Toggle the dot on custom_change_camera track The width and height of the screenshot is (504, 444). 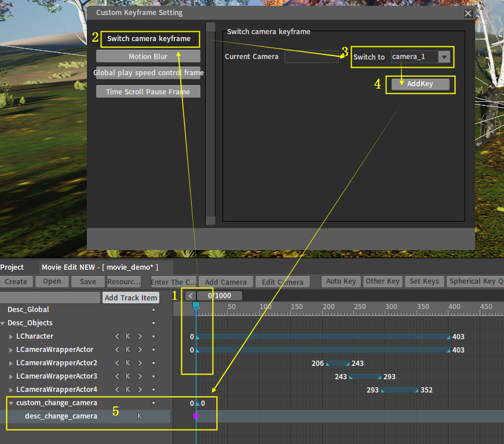(154, 403)
